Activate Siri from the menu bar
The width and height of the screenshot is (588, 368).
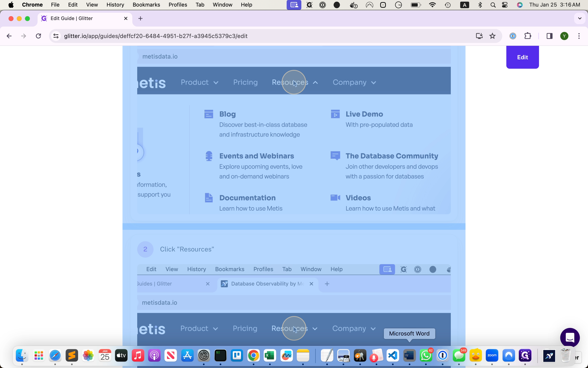point(520,5)
